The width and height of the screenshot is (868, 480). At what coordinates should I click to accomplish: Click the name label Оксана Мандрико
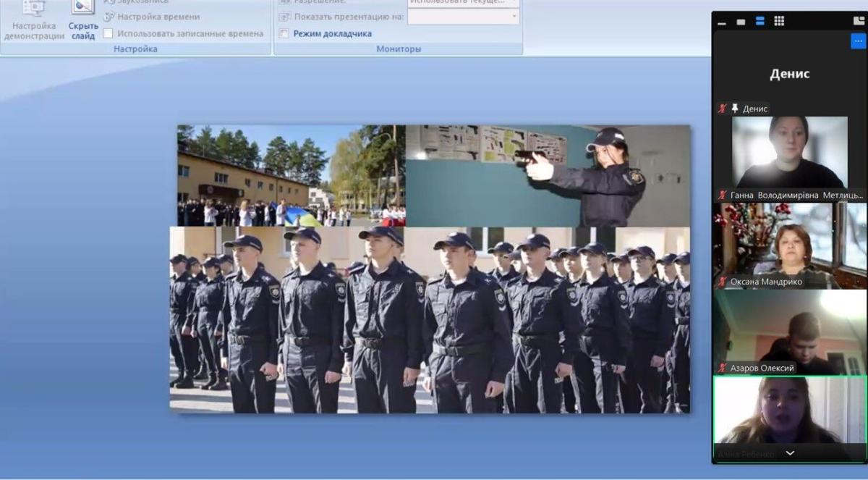pyautogui.click(x=766, y=282)
